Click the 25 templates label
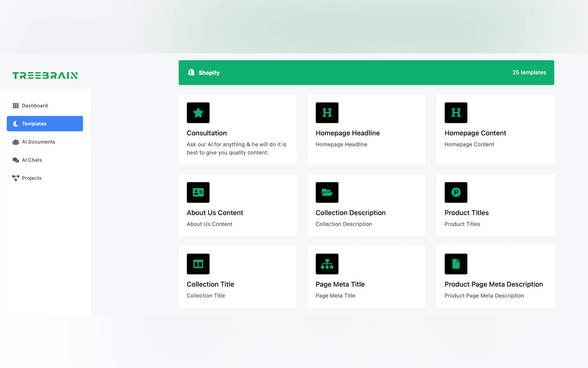The image size is (588, 368). click(529, 72)
